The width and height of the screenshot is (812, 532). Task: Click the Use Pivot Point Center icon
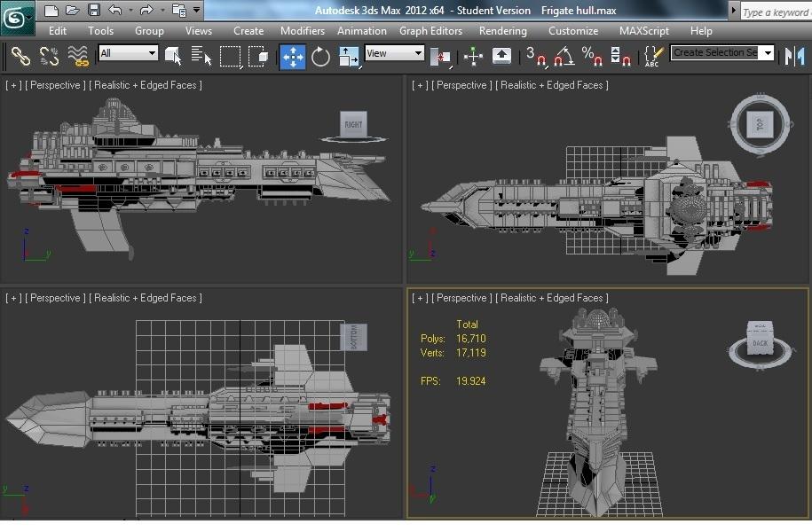tap(441, 56)
